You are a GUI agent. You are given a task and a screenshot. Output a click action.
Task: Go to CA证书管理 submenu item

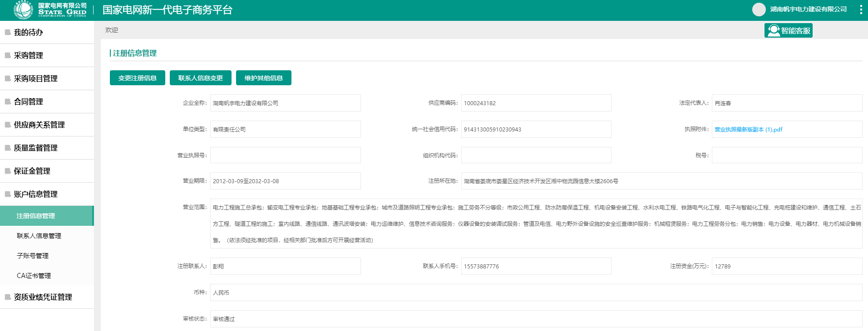[x=34, y=276]
